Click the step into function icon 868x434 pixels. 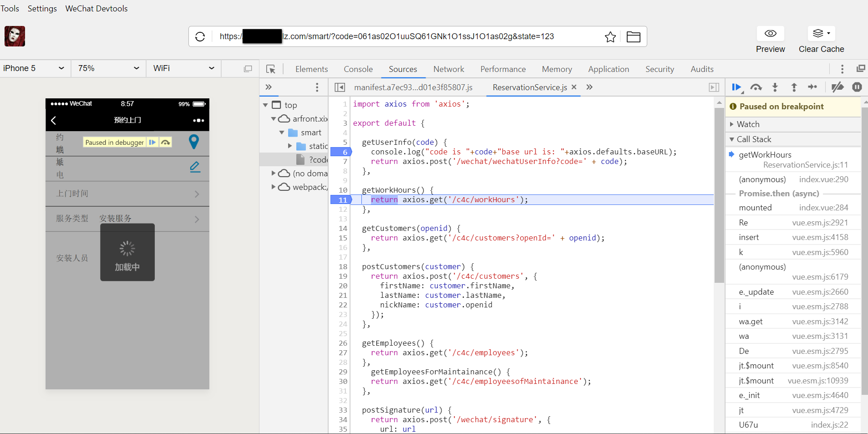click(775, 87)
